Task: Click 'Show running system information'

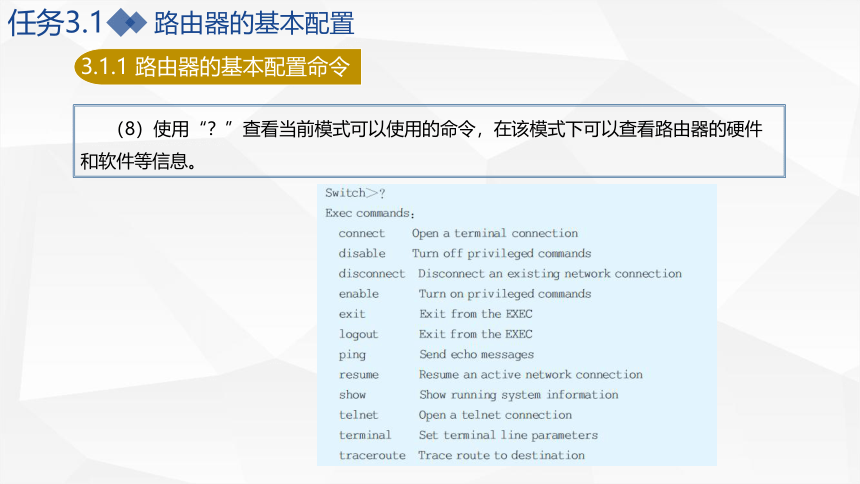Action: 519,395
